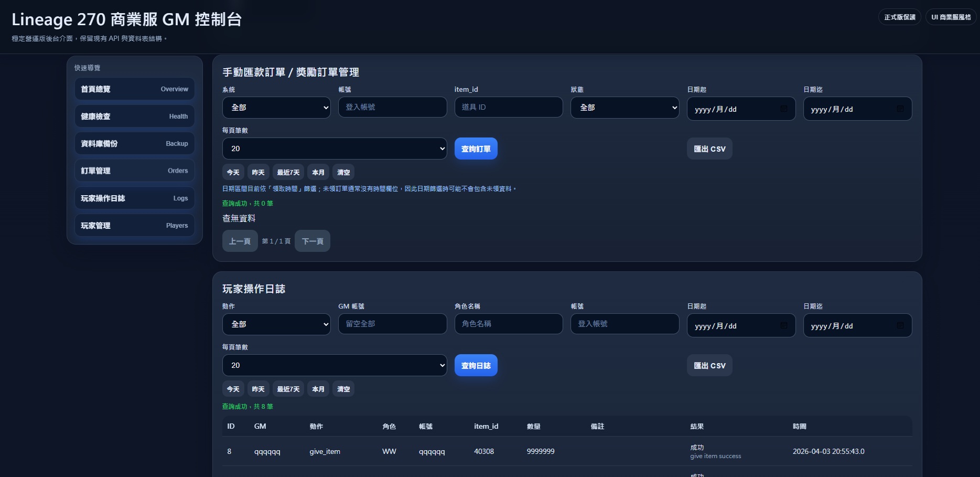The height and width of the screenshot is (477, 980).
Task: Click the 查詢成功，共 8 筆 status
Action: (247, 407)
